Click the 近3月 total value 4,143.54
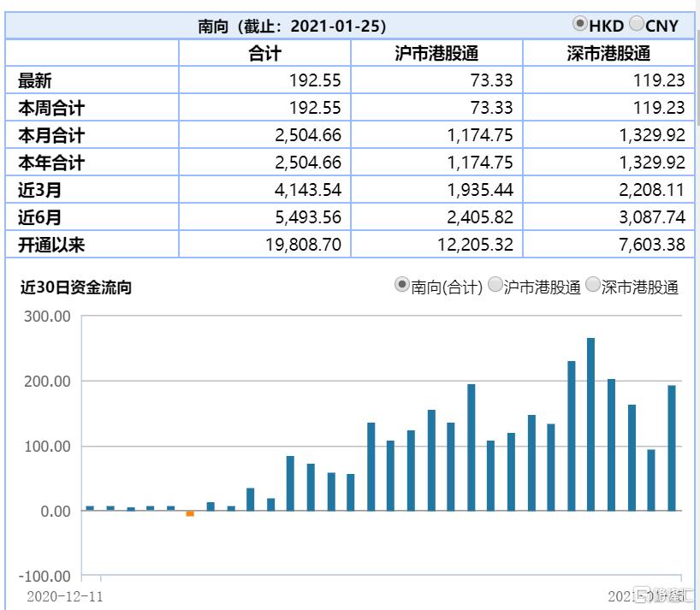Viewport: 700px width, 610px height. tap(307, 190)
